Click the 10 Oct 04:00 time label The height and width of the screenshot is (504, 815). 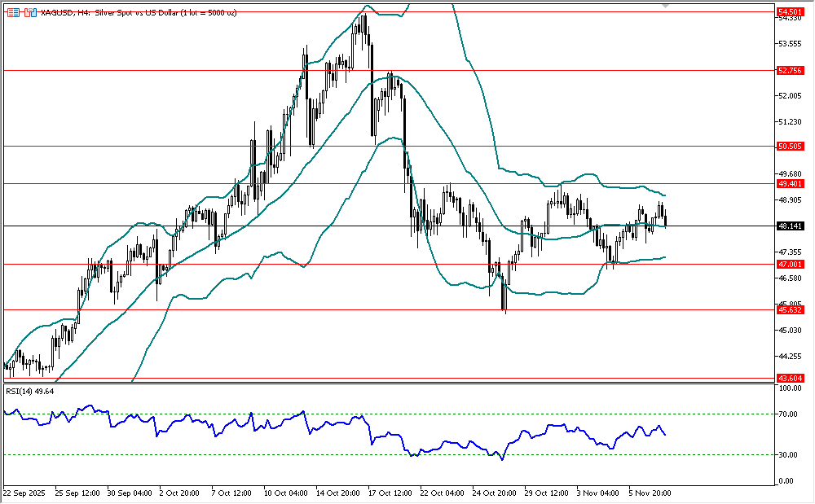point(286,493)
